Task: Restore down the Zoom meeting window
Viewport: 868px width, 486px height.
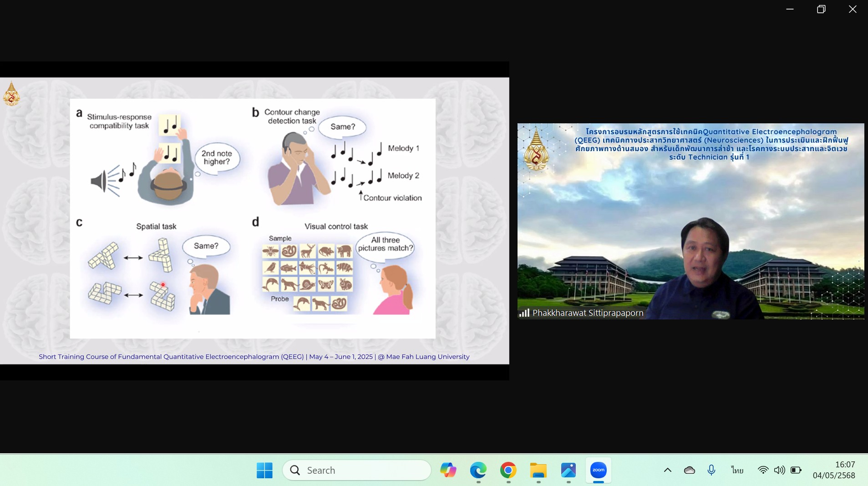Action: pos(821,9)
